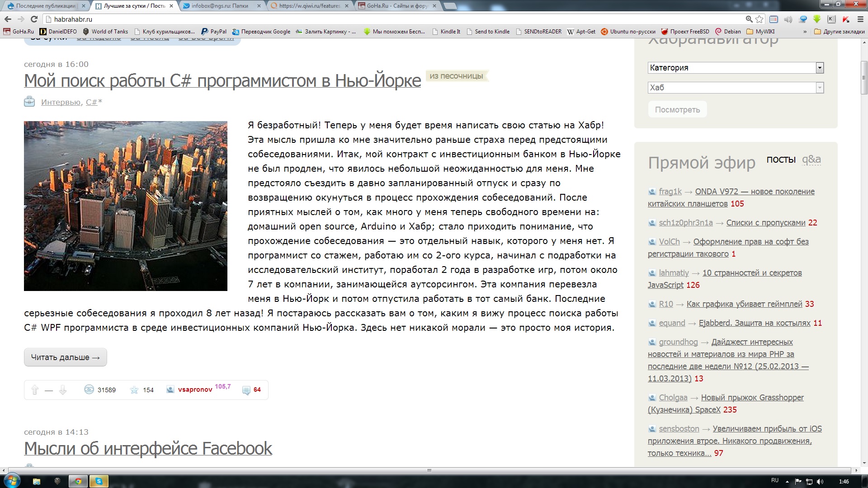This screenshot has width=868, height=488.
Task: Open the C# hub link
Action: tap(91, 102)
